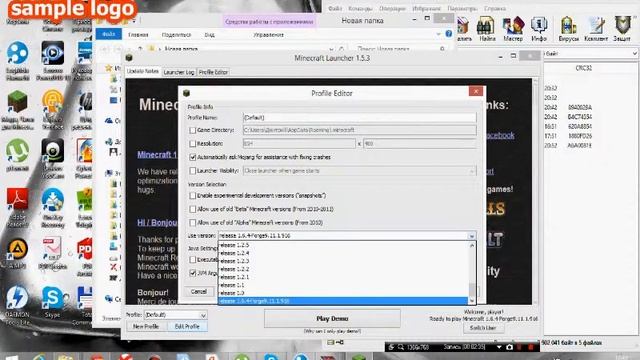Open WinRAR's Команды menu
Image resolution: width=640 pixels, height=360 pixels.
click(x=360, y=8)
